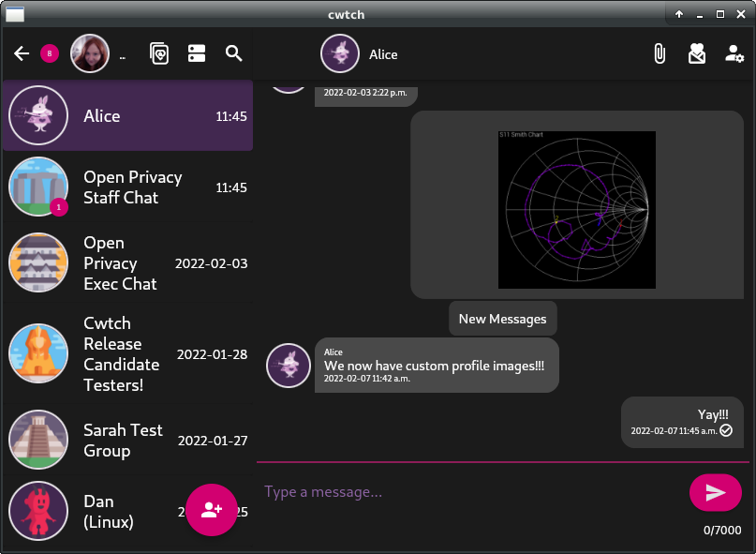The image size is (756, 554).
Task: Click the red devil avatar of Dan (Linux)
Action: coord(38,511)
